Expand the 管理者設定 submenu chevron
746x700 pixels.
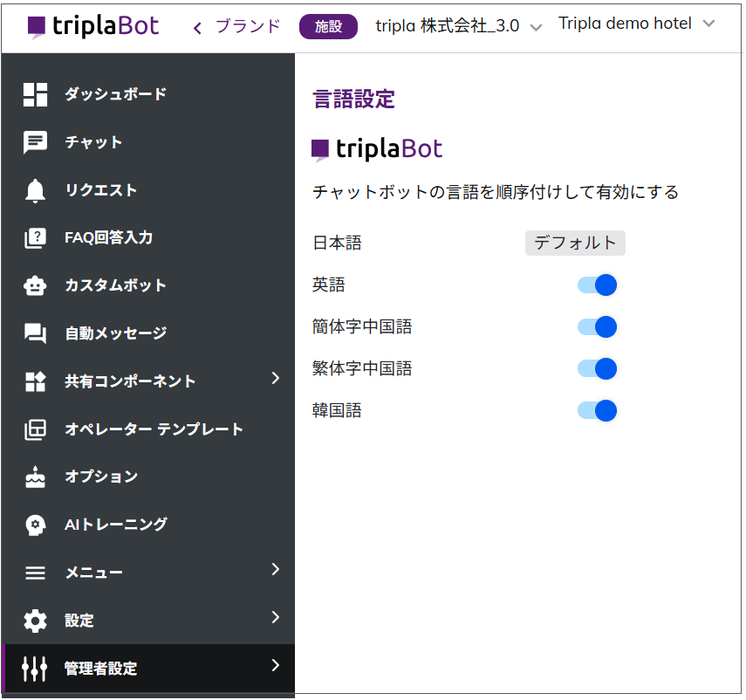pos(276,665)
